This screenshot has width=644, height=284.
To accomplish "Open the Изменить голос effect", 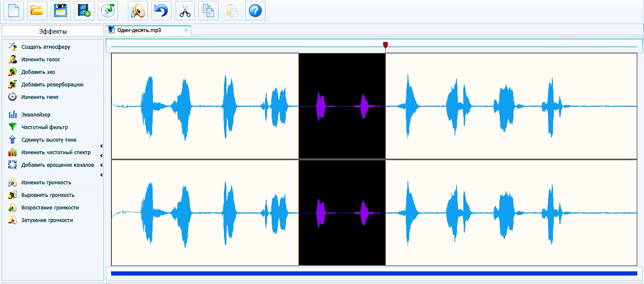I will pyautogui.click(x=41, y=59).
